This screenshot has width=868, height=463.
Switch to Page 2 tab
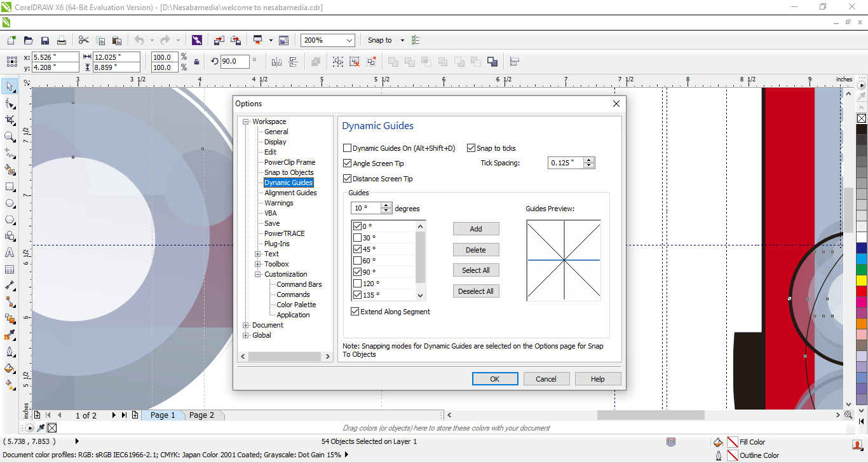pos(202,415)
